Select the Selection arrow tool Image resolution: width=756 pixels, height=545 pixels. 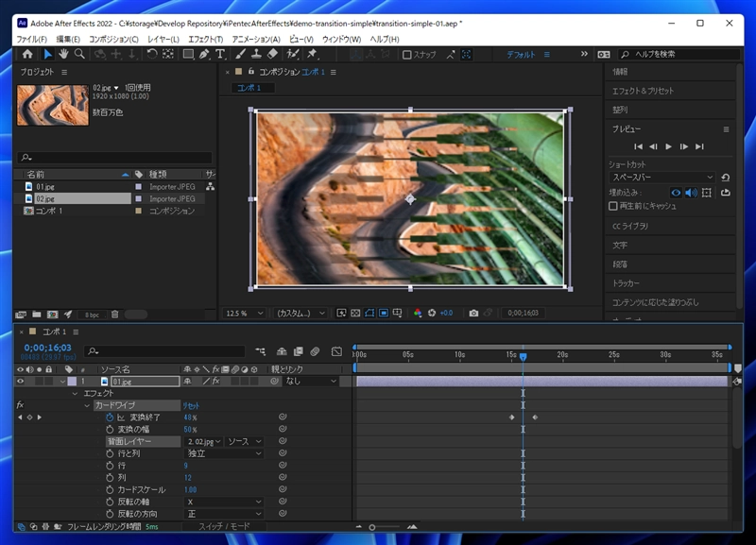coord(48,54)
